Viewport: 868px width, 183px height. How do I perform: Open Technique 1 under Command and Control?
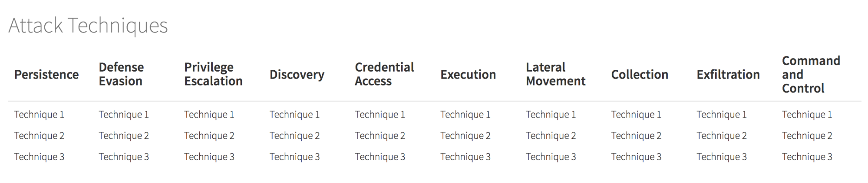tap(807, 114)
